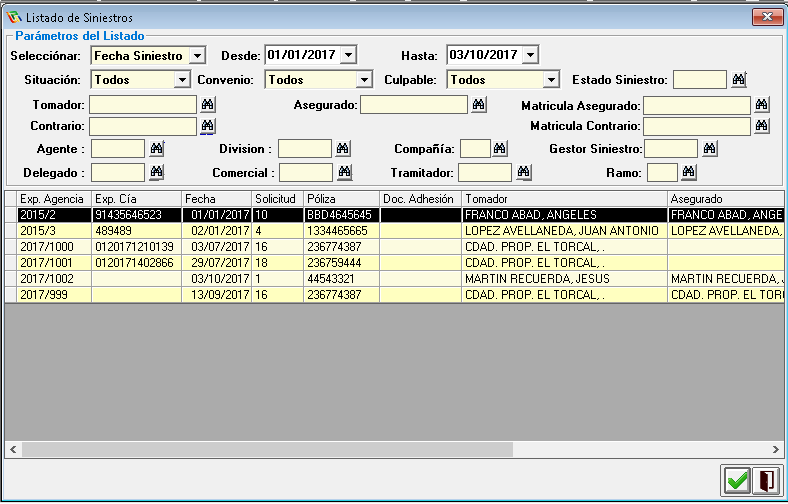Click fecha cell 29/07/2017

point(217,263)
